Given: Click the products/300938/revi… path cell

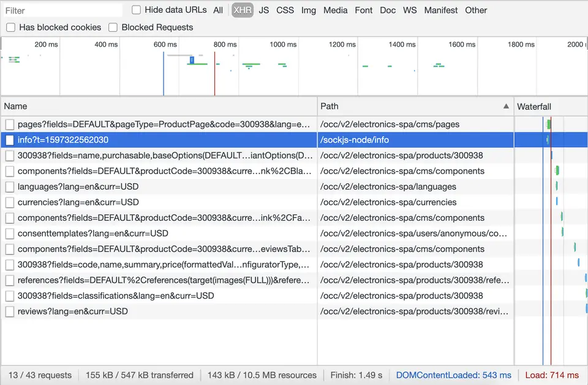Looking at the screenshot, I should click(x=415, y=311).
